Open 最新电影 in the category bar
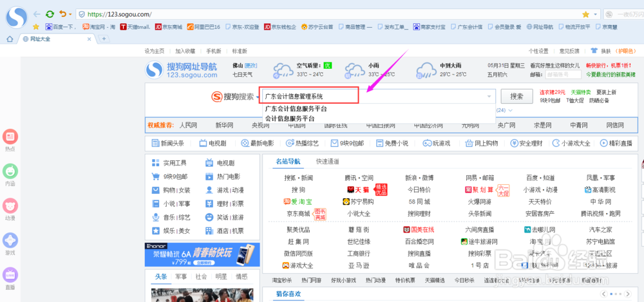This screenshot has height=302, width=644. pos(257,144)
